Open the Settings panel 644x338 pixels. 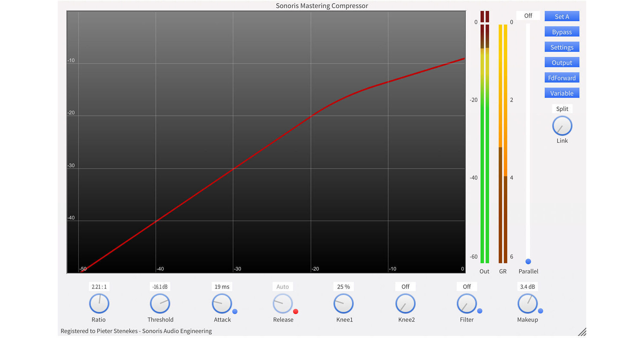[562, 47]
